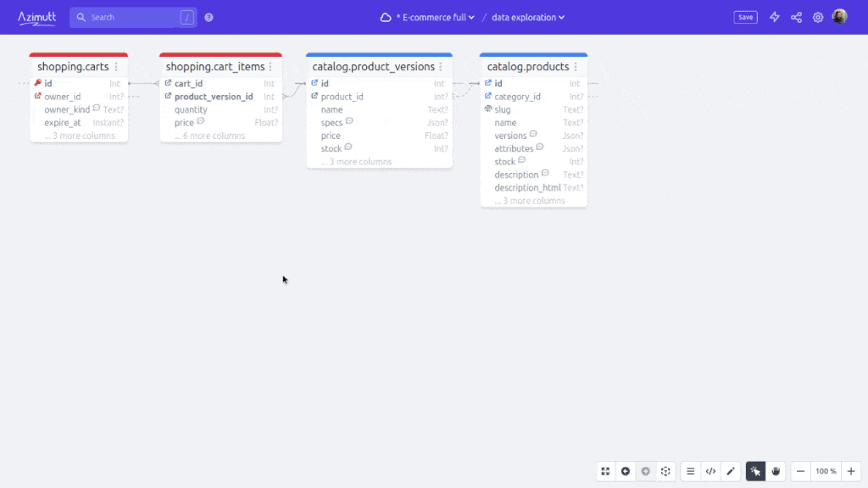Open the sharing options icon

(x=796, y=17)
